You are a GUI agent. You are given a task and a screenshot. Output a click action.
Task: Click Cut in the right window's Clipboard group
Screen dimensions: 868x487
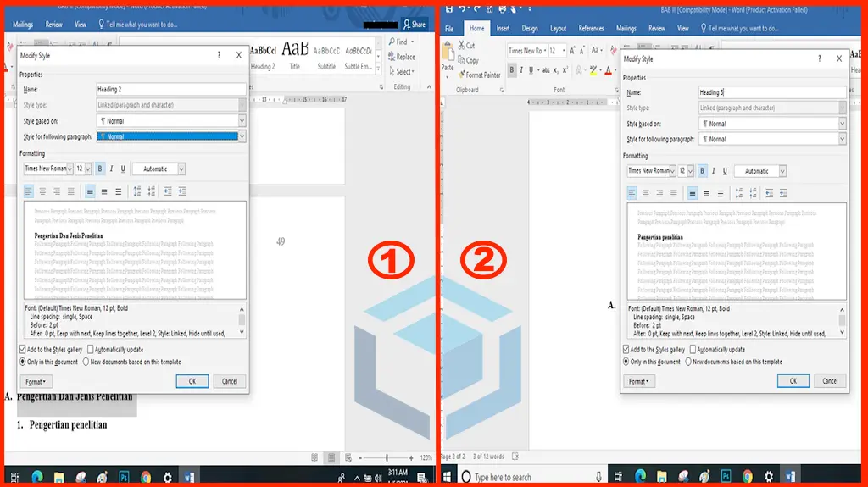click(466, 46)
